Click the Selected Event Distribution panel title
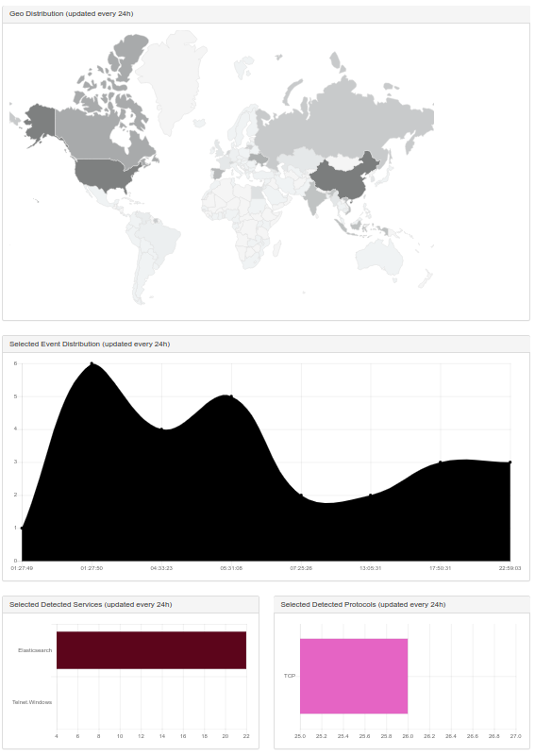 coord(90,344)
